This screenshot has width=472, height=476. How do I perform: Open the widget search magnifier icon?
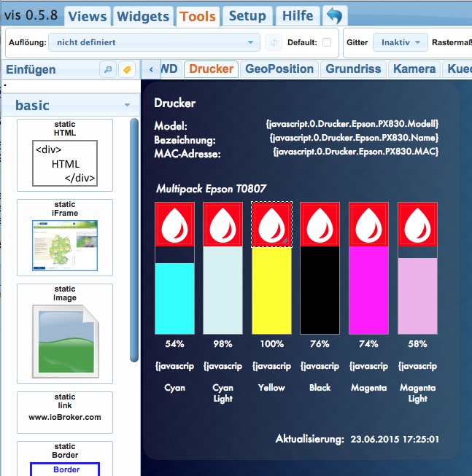coord(108,70)
